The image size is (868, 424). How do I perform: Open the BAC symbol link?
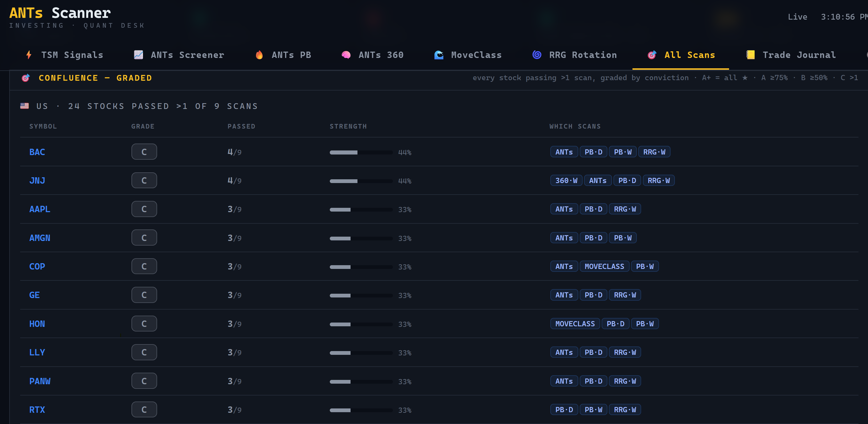pyautogui.click(x=37, y=152)
